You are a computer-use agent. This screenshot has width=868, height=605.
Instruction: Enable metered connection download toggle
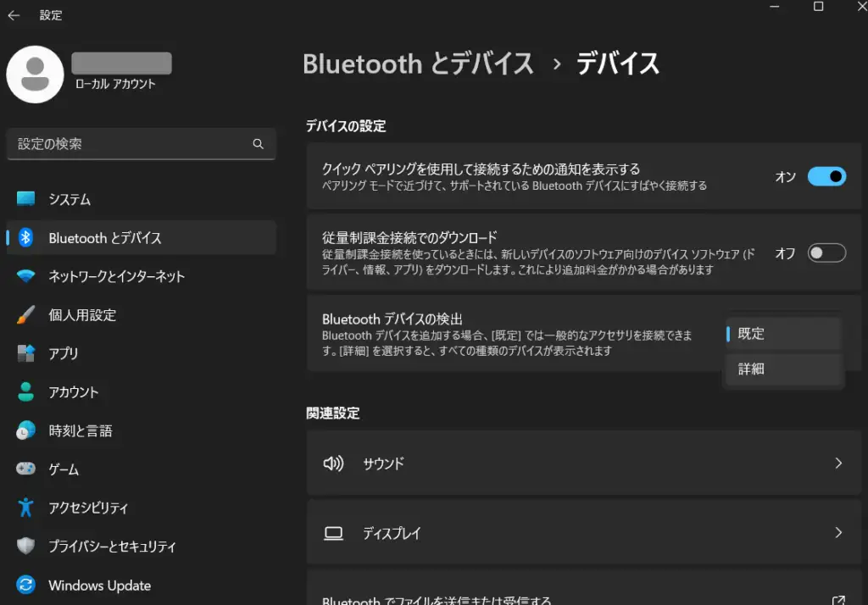(826, 253)
